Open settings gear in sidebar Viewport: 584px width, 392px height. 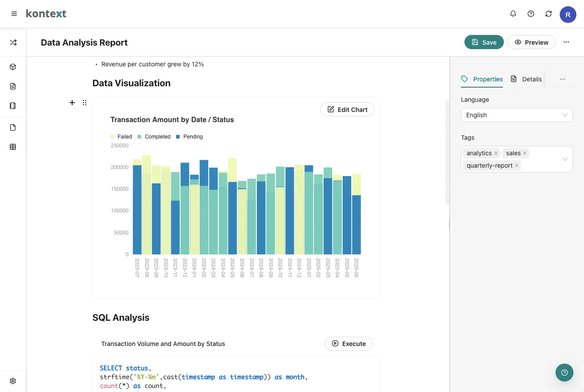coord(13,381)
